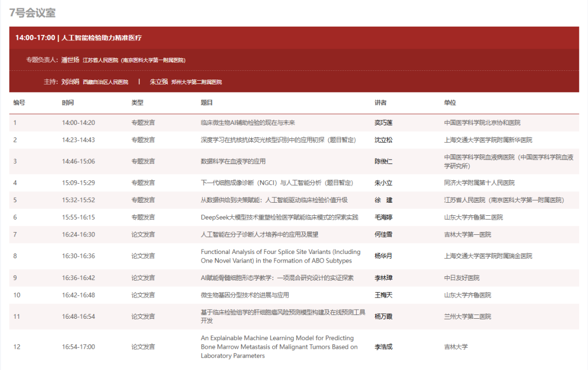Click 山东大学齐鲁第二医院 affiliation
The image size is (588, 370).
[474, 217]
